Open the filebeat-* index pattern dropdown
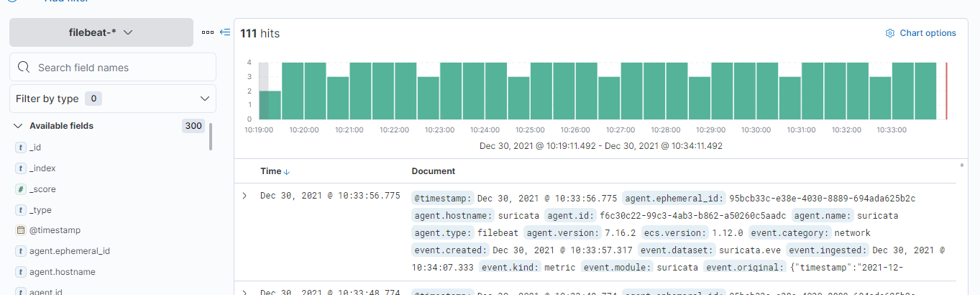The image size is (980, 295). (x=101, y=32)
